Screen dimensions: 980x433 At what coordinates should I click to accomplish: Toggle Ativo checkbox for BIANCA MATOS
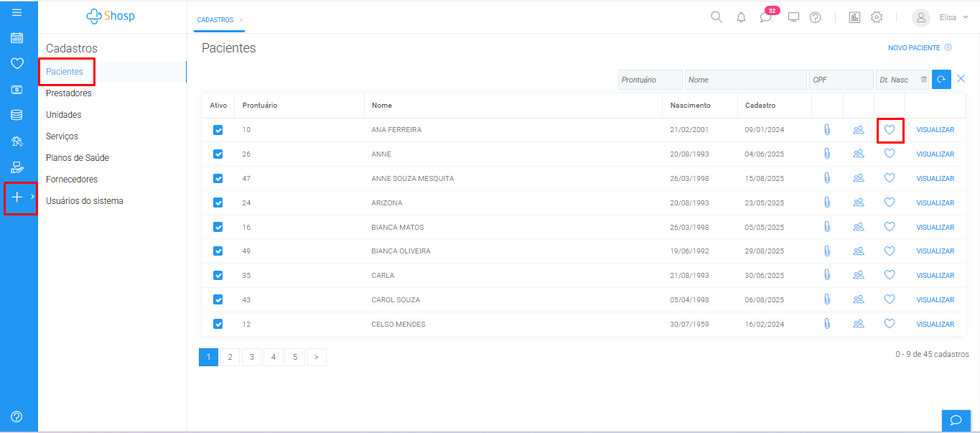[x=218, y=227]
